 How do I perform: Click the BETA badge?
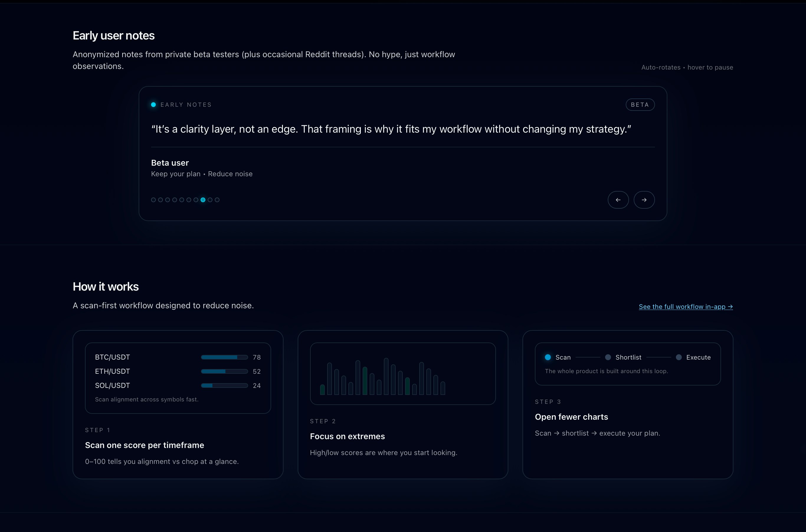click(640, 105)
